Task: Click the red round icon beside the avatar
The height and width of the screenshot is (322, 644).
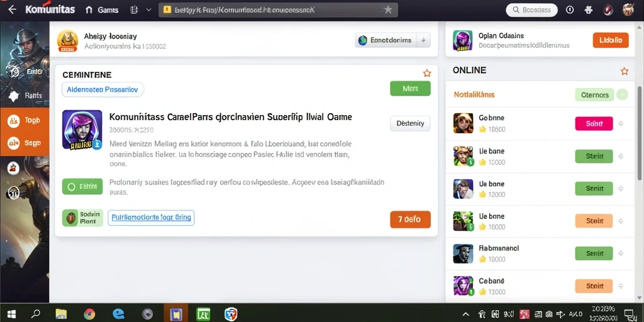Action: (x=608, y=10)
